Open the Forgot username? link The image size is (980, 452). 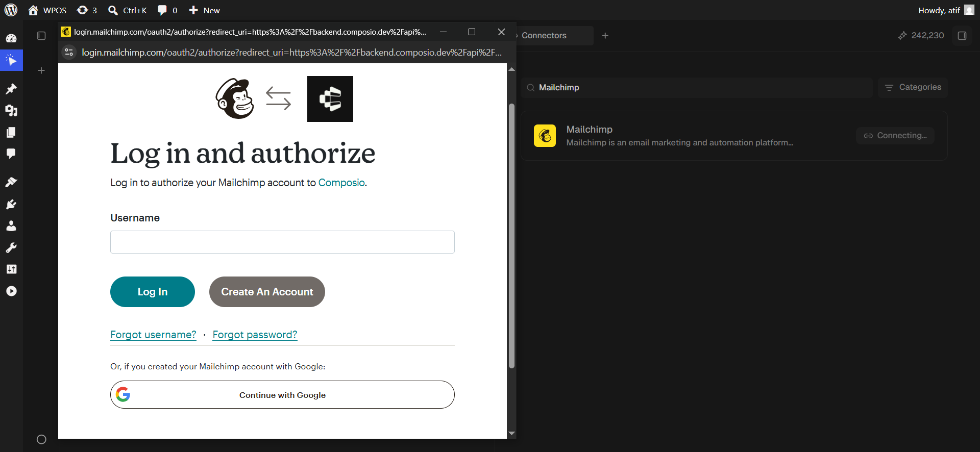point(153,335)
